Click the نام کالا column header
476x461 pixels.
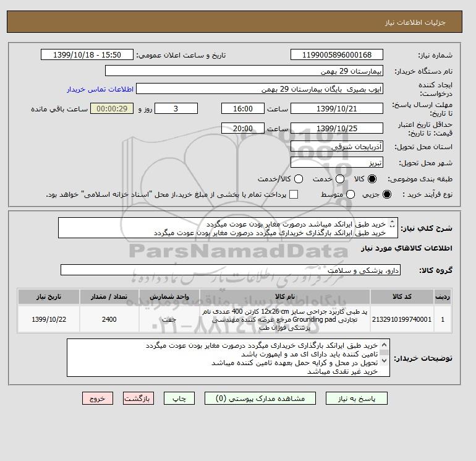pyautogui.click(x=285, y=296)
